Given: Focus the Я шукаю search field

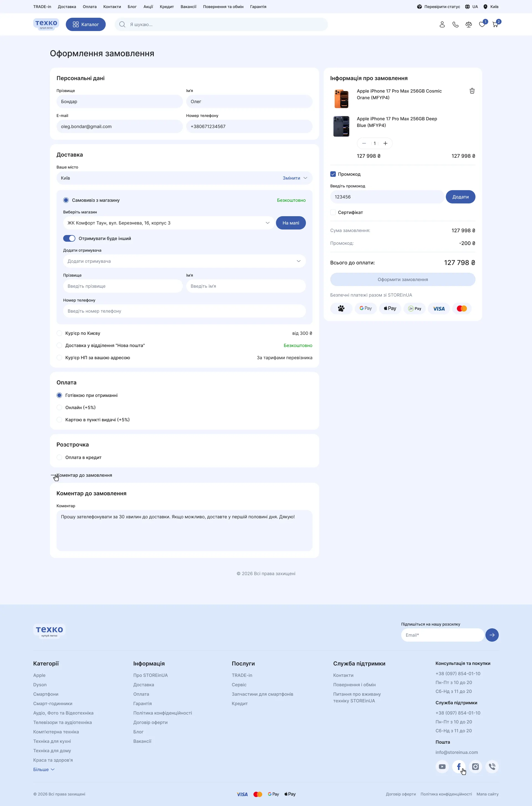Looking at the screenshot, I should click(x=221, y=24).
